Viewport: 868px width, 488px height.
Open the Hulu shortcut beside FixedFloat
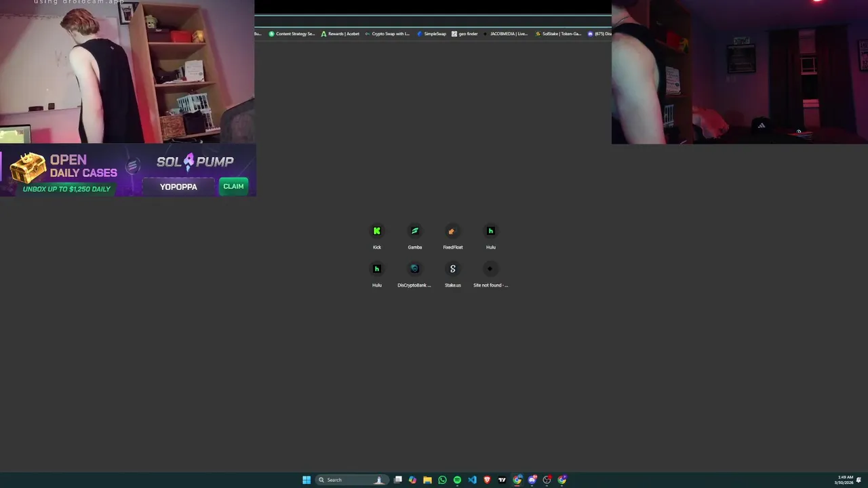click(x=491, y=237)
